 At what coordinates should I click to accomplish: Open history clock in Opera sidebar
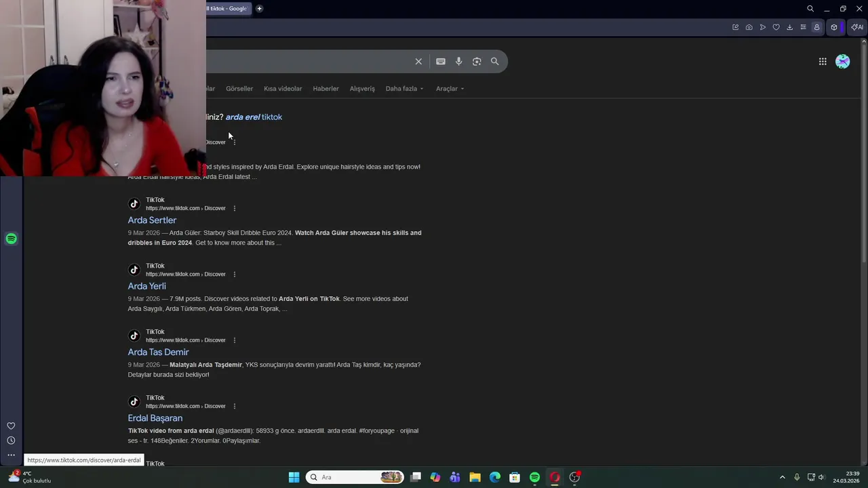pyautogui.click(x=11, y=441)
